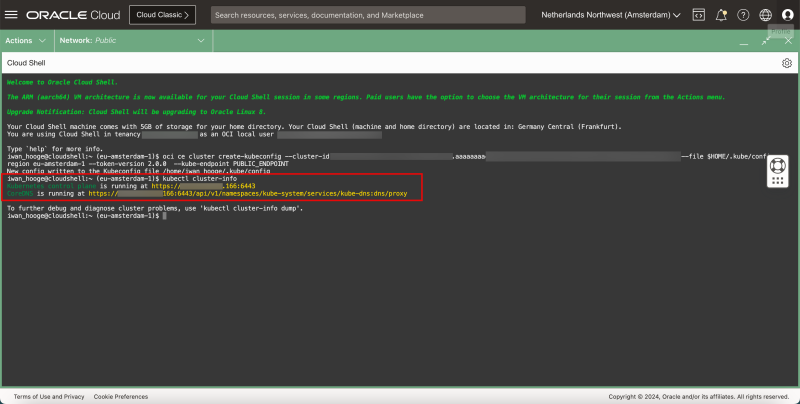Open the Developer tools code icon

[x=698, y=16]
